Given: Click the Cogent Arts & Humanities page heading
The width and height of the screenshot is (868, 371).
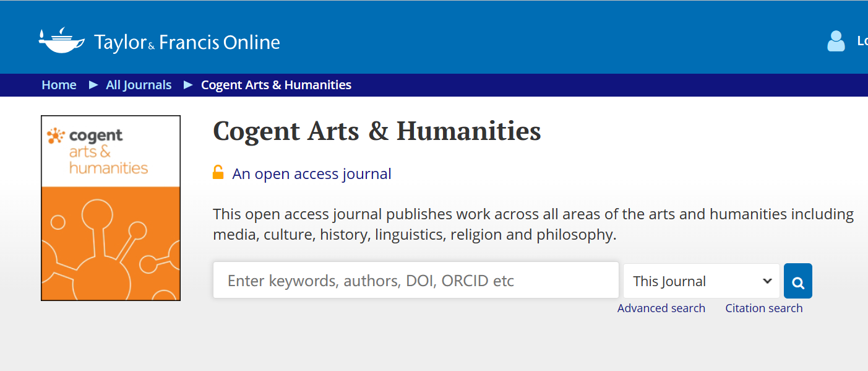Looking at the screenshot, I should click(x=377, y=131).
